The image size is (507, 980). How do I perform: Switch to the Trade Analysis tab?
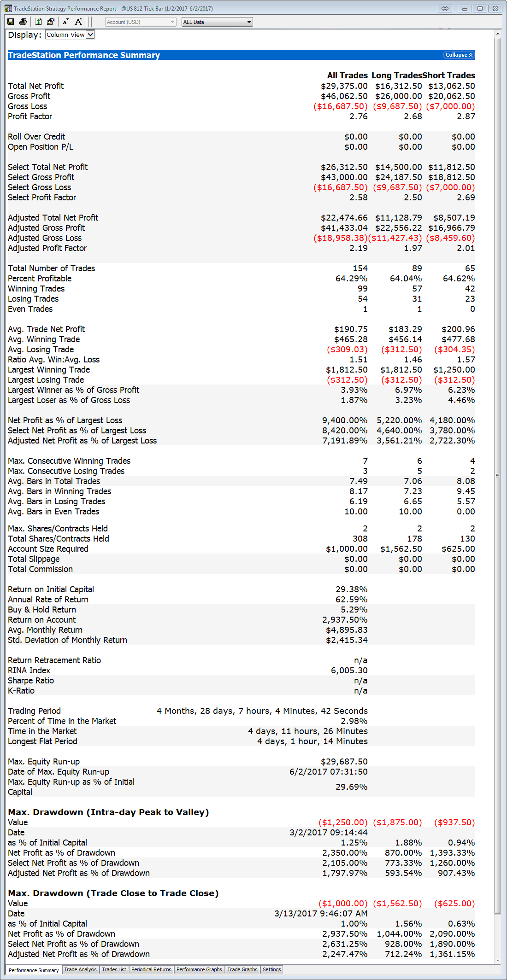(x=81, y=969)
